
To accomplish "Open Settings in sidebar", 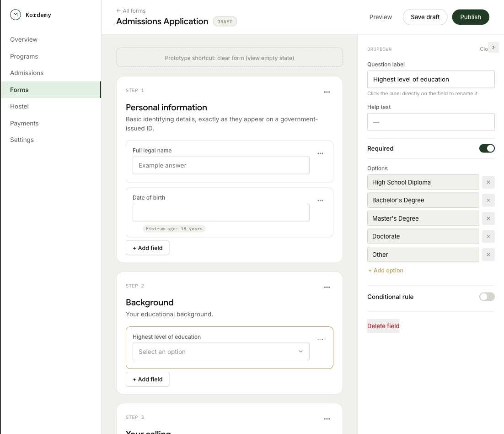I will tap(22, 140).
